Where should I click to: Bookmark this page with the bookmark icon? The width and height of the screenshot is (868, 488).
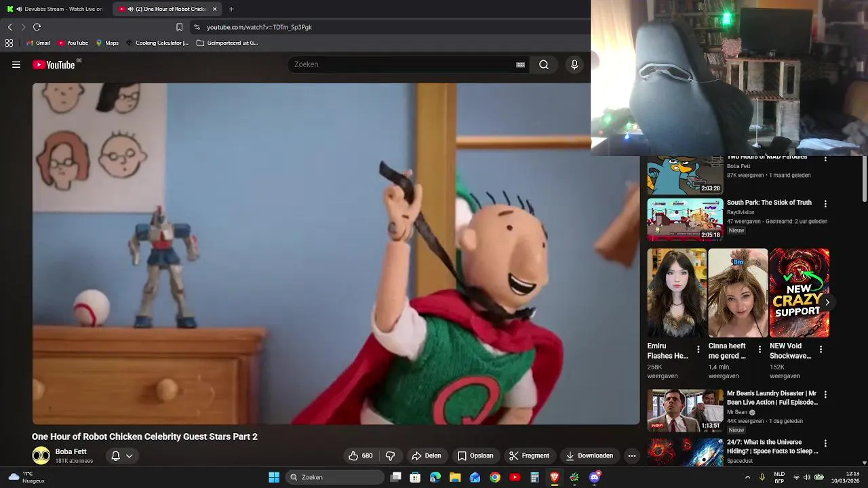[179, 27]
